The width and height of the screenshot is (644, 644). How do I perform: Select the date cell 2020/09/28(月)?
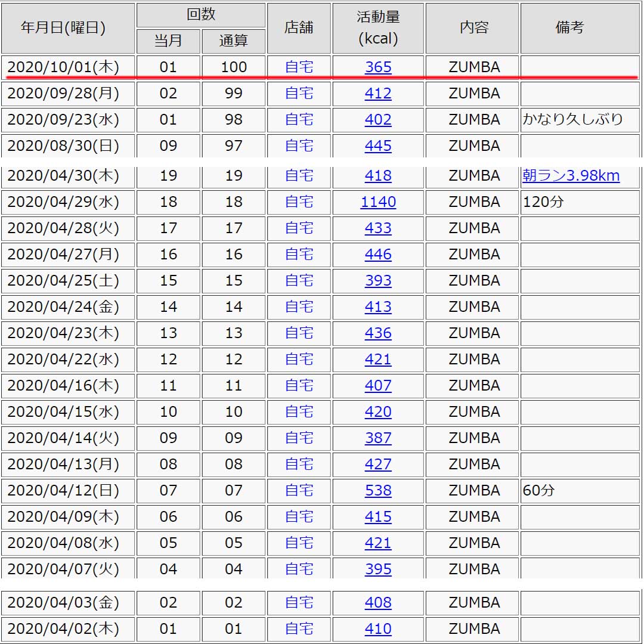68,93
